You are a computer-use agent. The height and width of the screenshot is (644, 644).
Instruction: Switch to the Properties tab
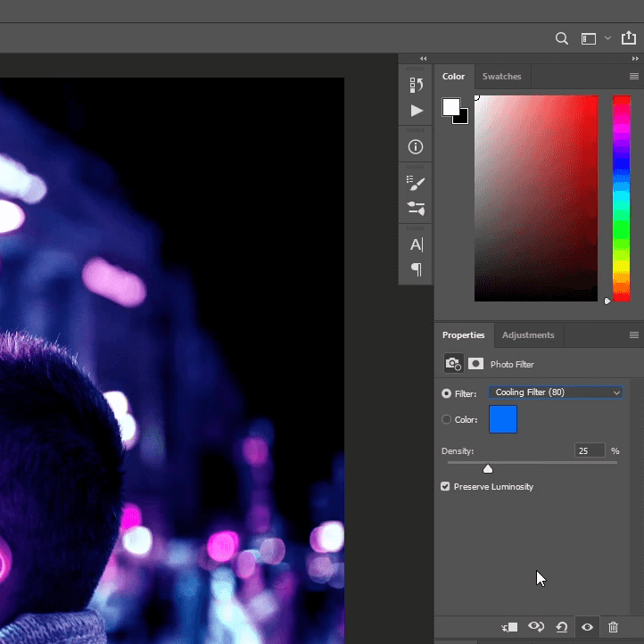click(x=463, y=335)
